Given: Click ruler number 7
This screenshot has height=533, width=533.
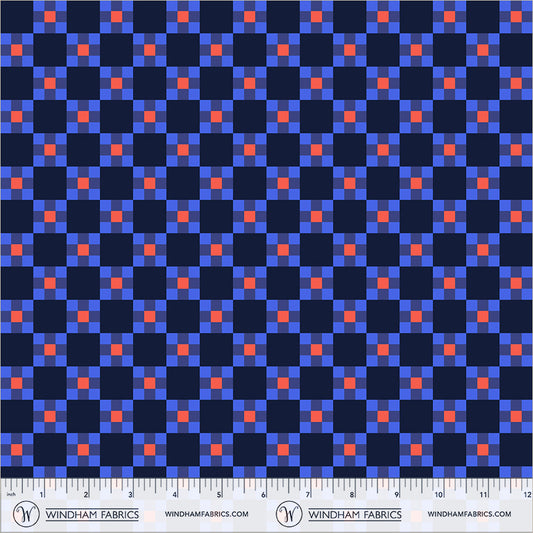Looking at the screenshot, I should (308, 495).
